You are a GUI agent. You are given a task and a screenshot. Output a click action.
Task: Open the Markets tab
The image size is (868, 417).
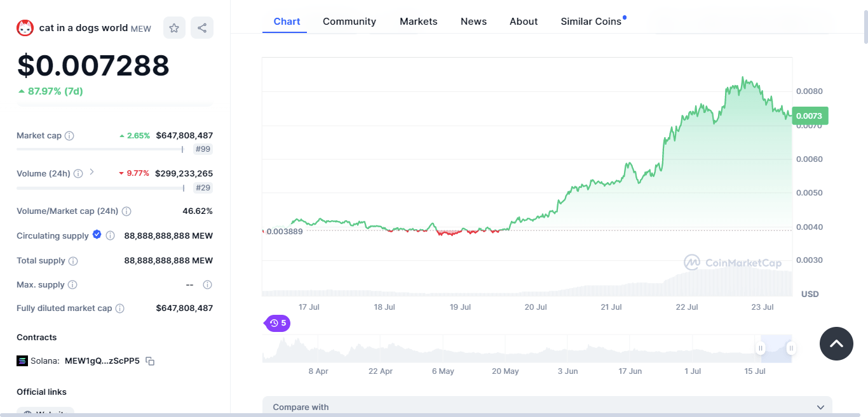pos(419,22)
